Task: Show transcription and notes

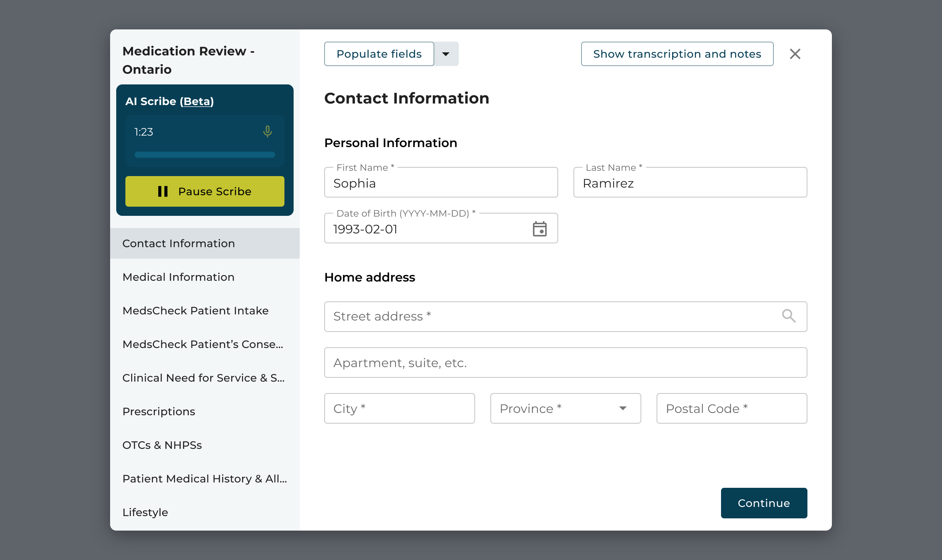Action: 677,54
